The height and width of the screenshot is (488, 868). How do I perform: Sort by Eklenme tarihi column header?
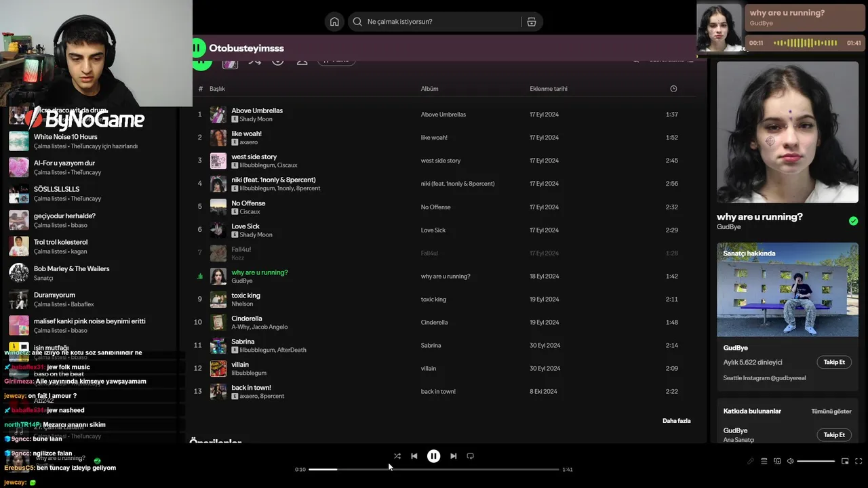(549, 89)
